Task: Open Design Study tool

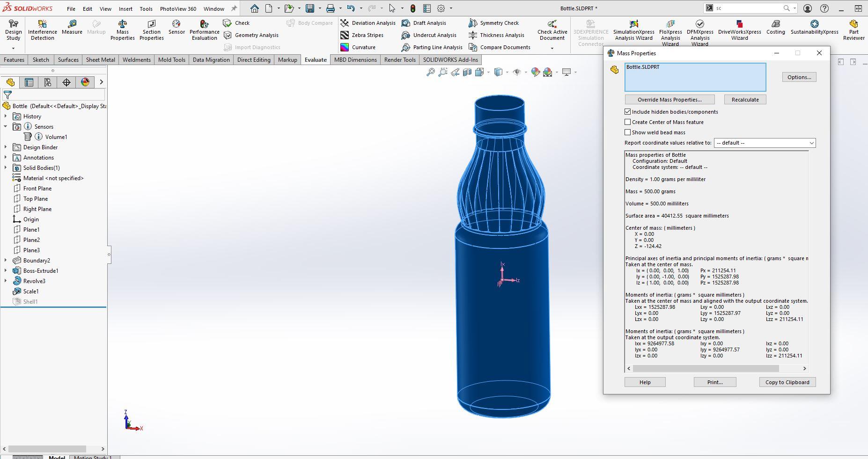Action: coord(13,30)
